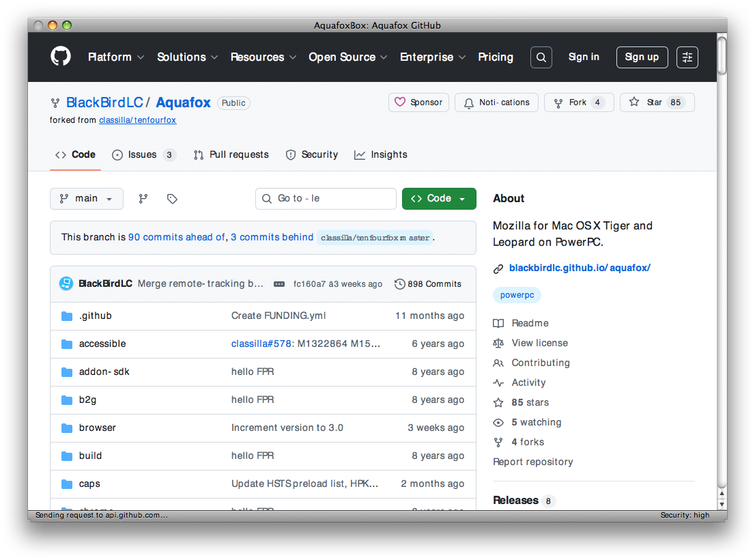Open the Resources navigation dropdown
This screenshot has width=755, height=560.
[263, 57]
